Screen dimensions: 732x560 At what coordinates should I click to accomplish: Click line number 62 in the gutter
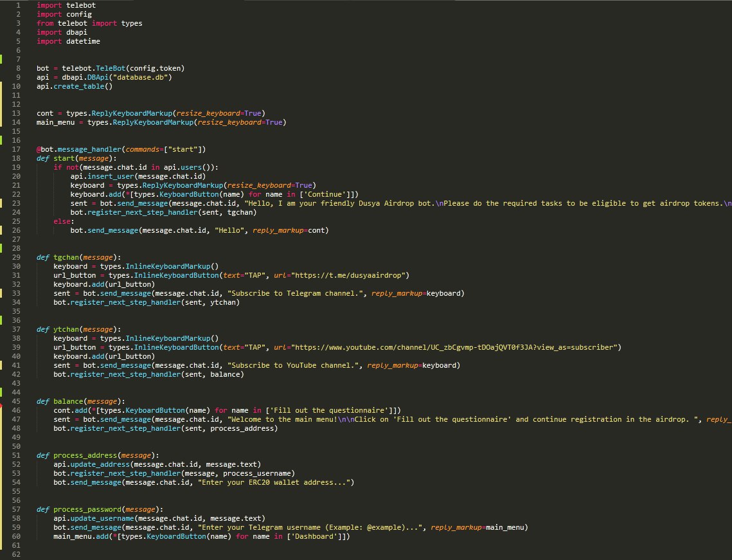(16, 554)
